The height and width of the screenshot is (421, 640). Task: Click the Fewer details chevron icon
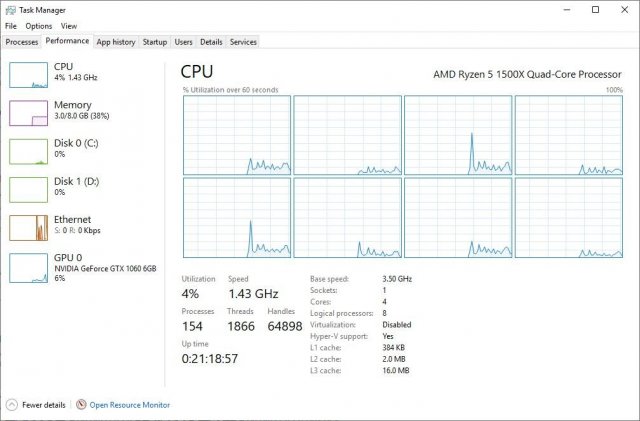[x=12, y=405]
